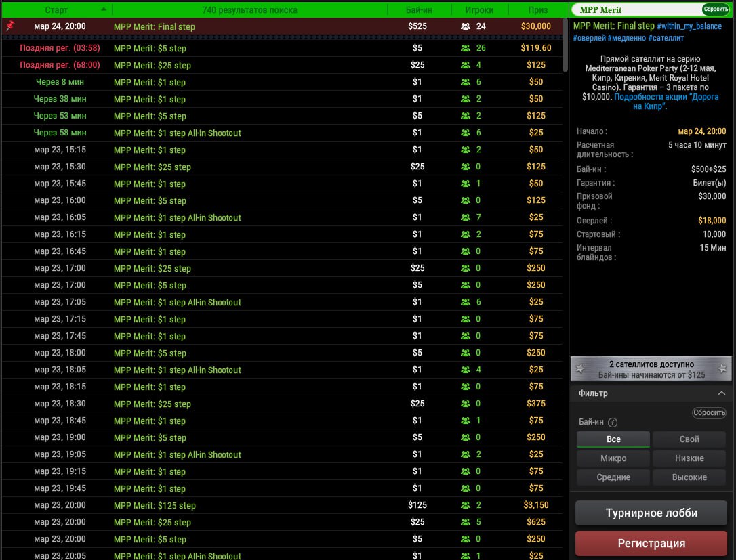
Task: Open Турнирное лобби button
Action: pos(651,513)
